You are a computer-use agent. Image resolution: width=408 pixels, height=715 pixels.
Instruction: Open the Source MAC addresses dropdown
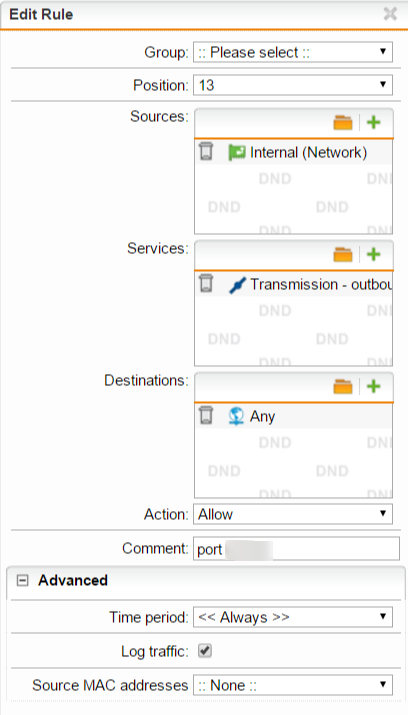pos(293,685)
